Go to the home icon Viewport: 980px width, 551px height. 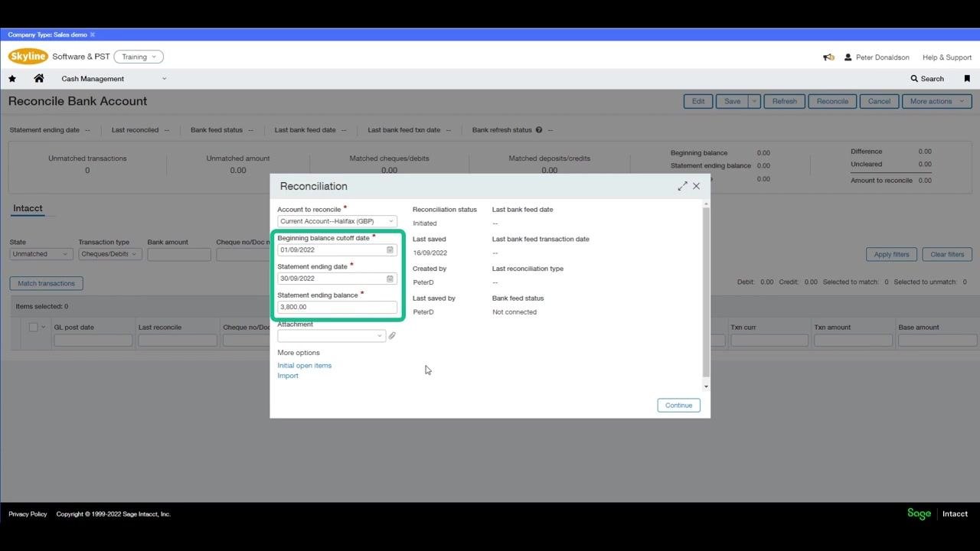point(38,78)
